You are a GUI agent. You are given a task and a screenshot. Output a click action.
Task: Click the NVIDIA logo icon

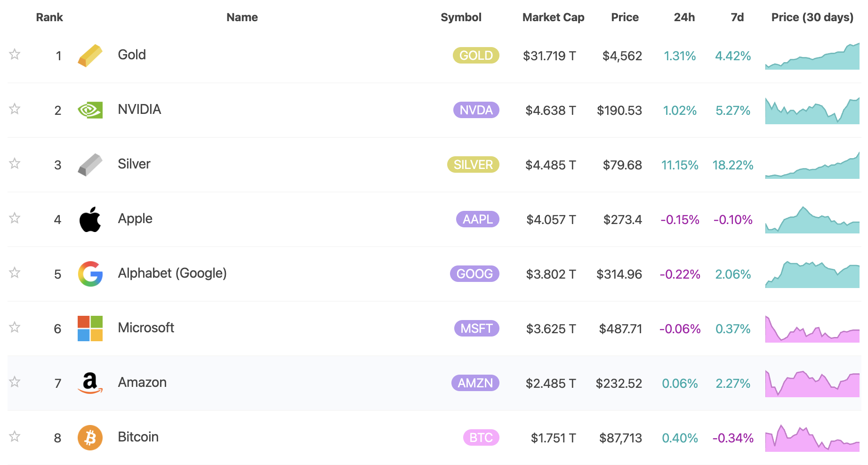tap(90, 110)
